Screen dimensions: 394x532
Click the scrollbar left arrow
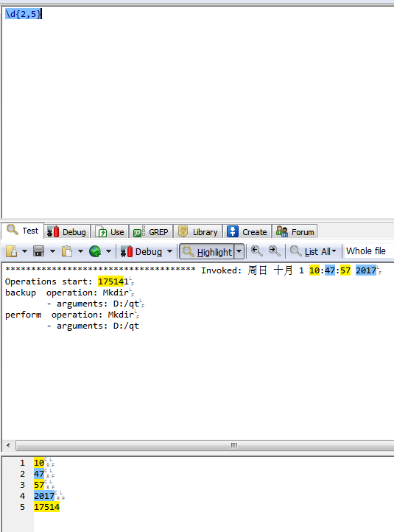[x=8, y=445]
